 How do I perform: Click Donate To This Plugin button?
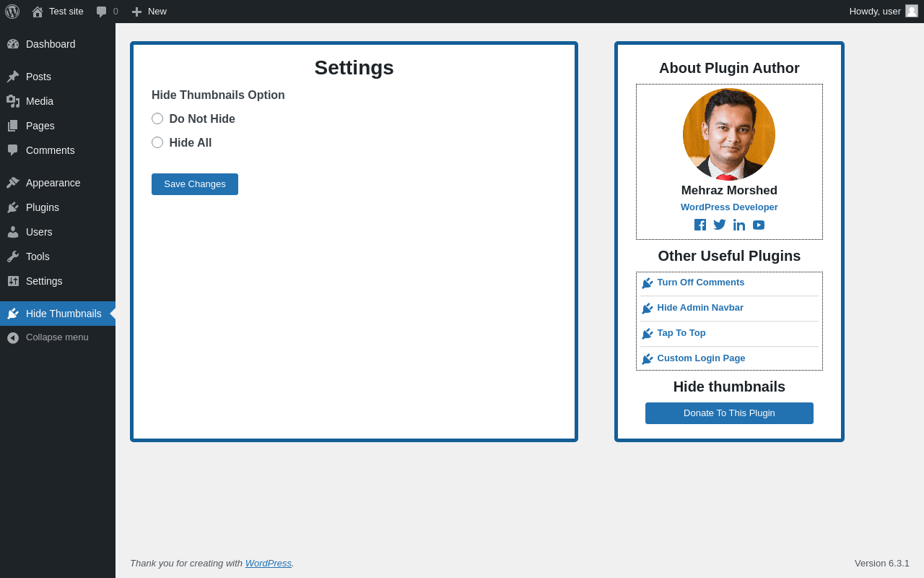729,413
